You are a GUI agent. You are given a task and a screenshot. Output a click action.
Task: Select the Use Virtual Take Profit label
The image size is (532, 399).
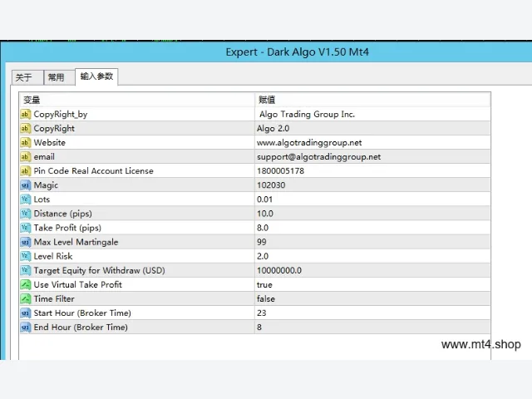click(77, 284)
